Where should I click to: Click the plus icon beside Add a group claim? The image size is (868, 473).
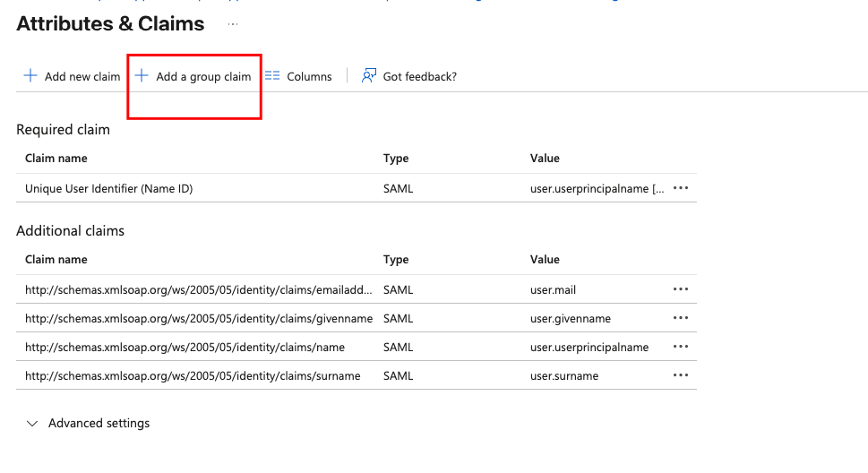(x=142, y=76)
